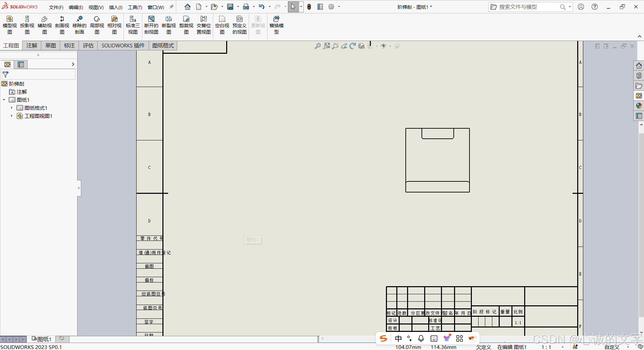Open the 插入(I) menu

coord(115,7)
